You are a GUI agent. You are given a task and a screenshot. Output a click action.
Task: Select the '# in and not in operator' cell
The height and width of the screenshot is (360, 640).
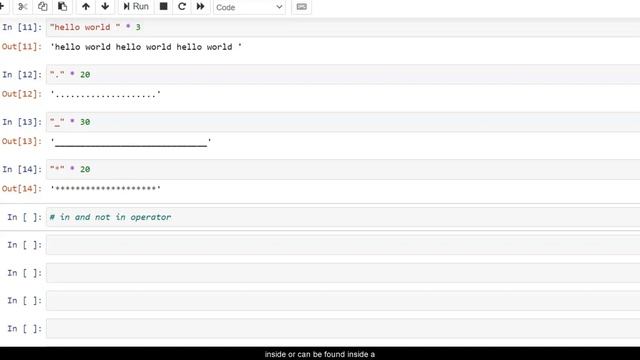click(x=343, y=217)
